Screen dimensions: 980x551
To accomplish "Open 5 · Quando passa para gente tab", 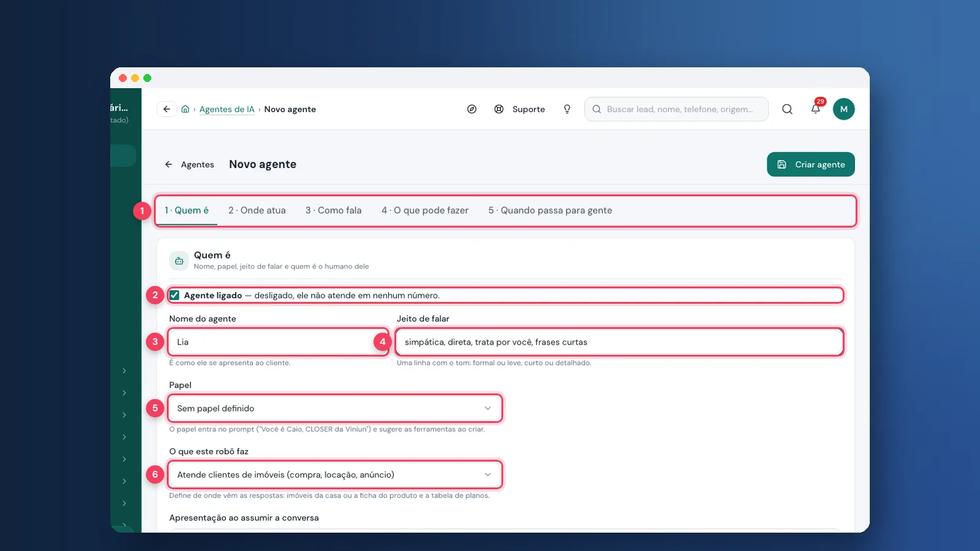I will click(x=550, y=210).
